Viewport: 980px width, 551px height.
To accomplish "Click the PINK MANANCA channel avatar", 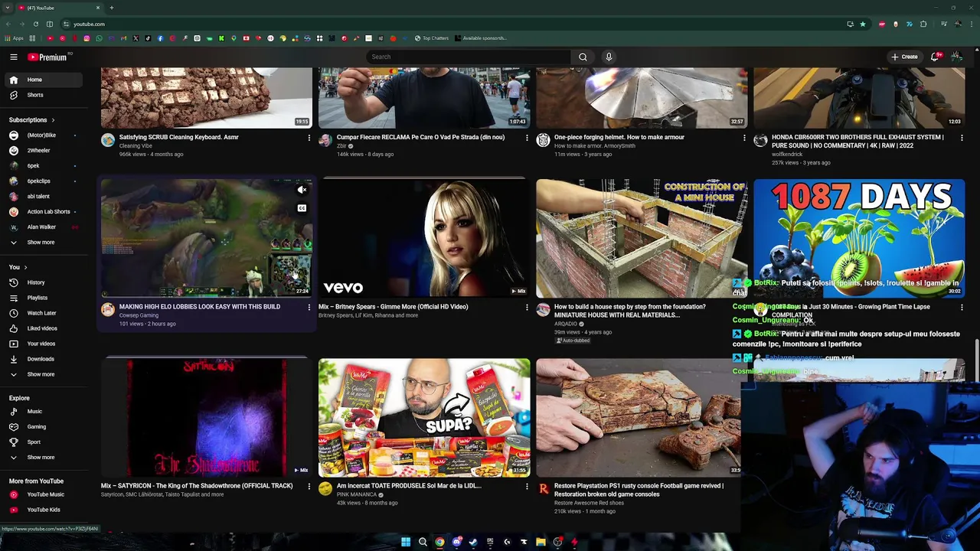I will [x=325, y=489].
